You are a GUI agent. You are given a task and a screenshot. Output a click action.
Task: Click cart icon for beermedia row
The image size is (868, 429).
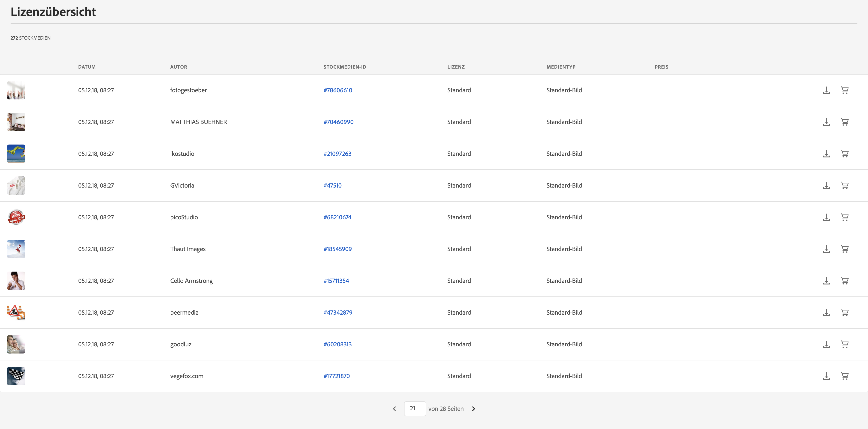point(845,313)
